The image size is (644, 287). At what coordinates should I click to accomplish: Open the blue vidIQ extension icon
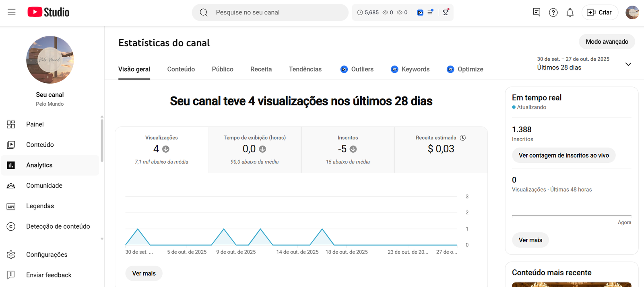pyautogui.click(x=420, y=12)
